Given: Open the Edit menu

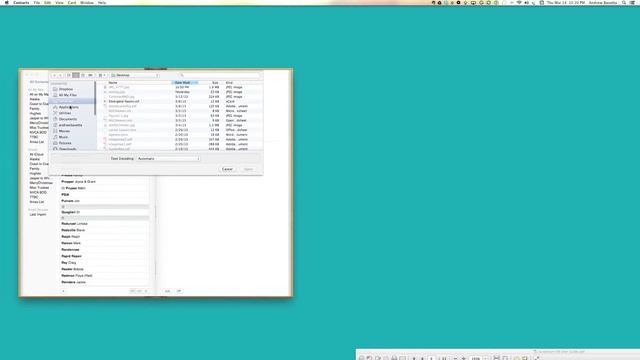Looking at the screenshot, I should point(48,2).
